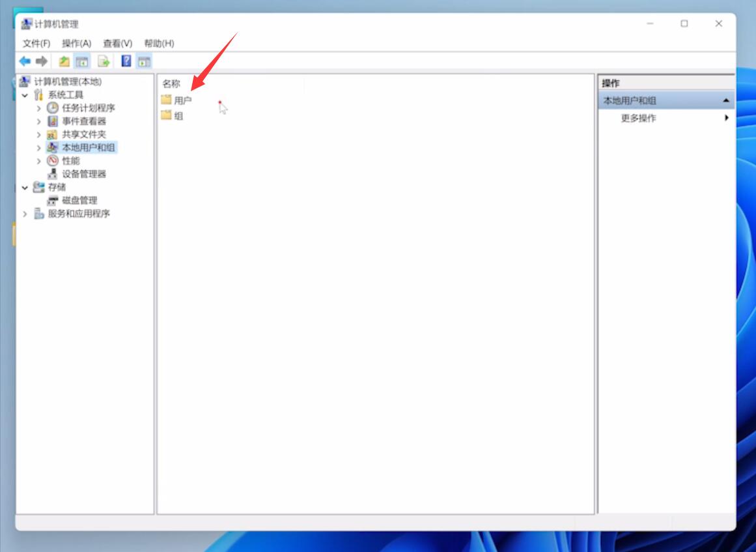Expand the 事件查看器 node arrow
This screenshot has width=756, height=552.
click(x=39, y=121)
